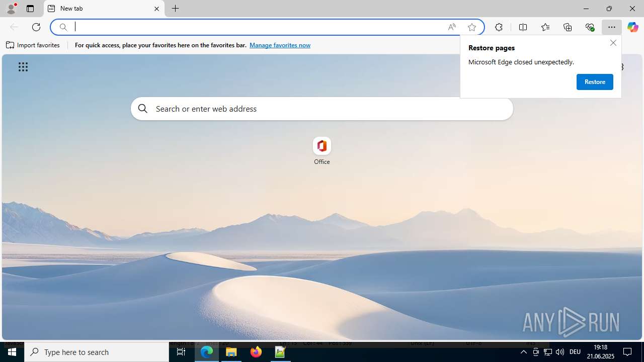Open the clock showing 19:18

[x=601, y=352]
